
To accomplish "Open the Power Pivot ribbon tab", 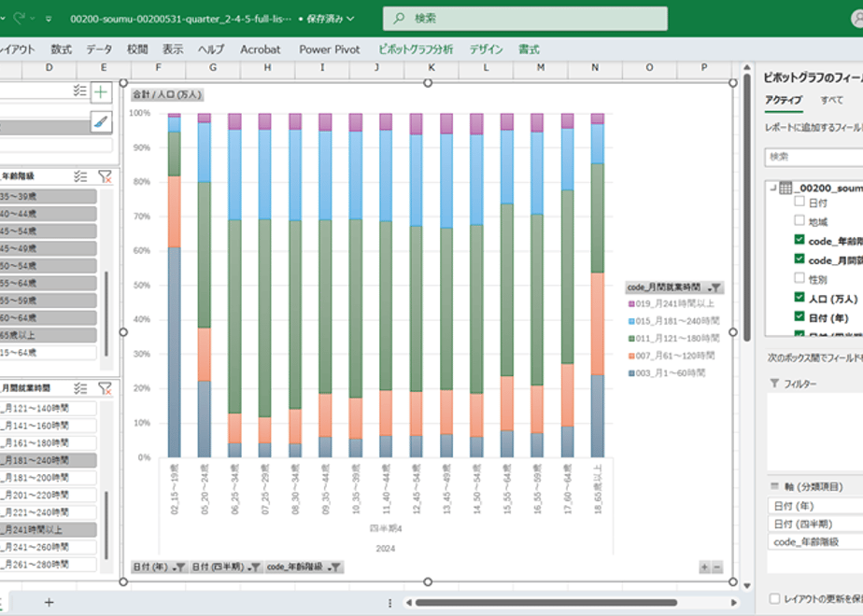I will pos(330,49).
